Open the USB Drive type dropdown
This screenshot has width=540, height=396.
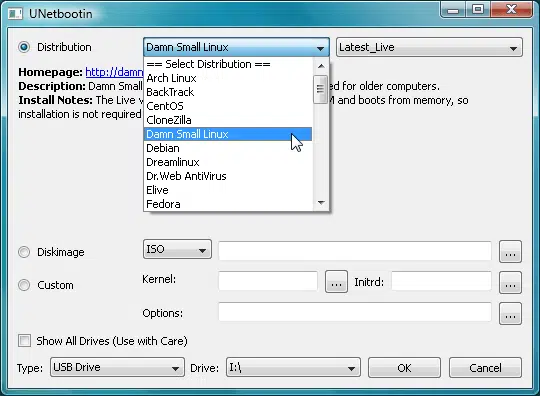click(117, 367)
